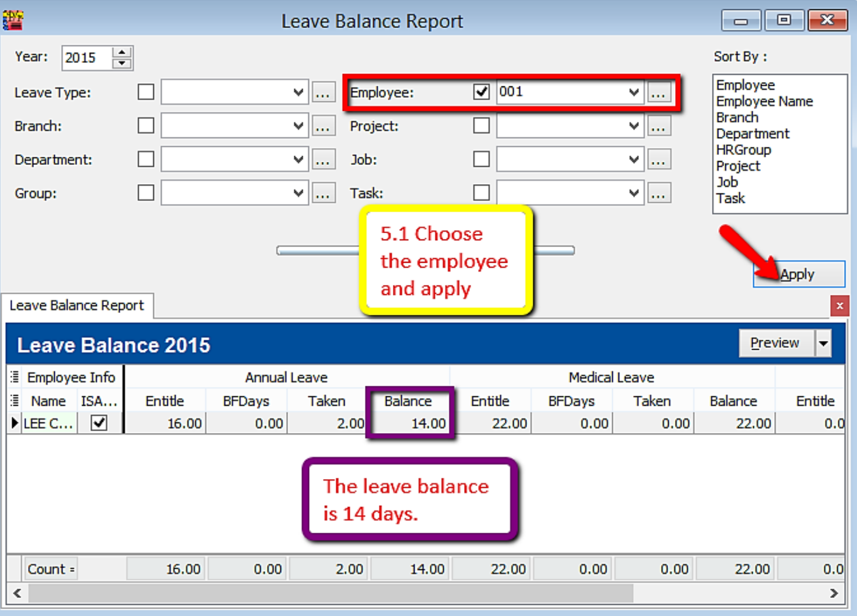Toggle the ISA checkbox for LEE C... row

[x=99, y=423]
